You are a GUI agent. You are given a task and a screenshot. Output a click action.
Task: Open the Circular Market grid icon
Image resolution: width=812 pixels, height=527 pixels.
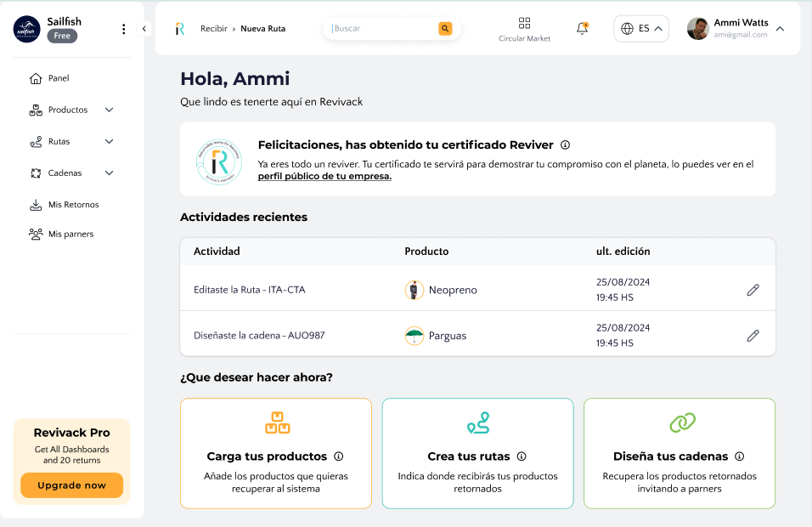[524, 23]
